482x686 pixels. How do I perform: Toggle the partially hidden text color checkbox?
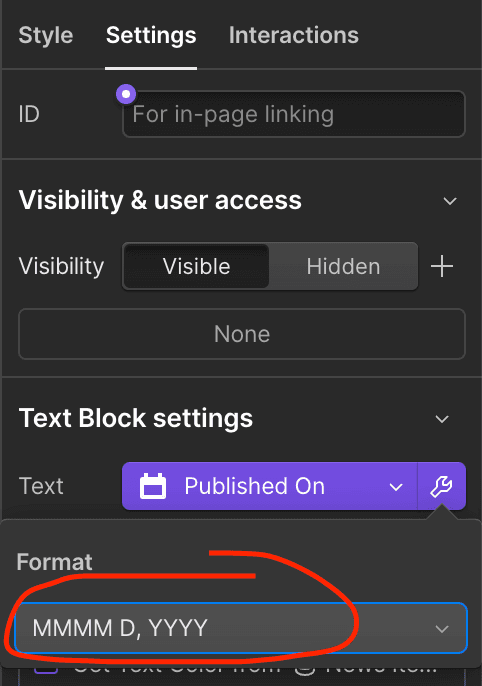[x=46, y=670]
